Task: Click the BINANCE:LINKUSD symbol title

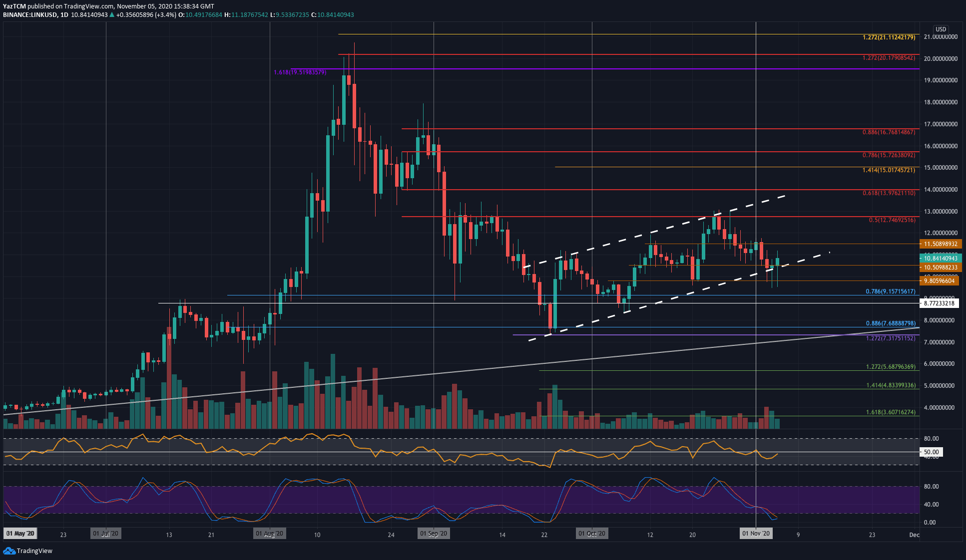Action: pos(29,15)
